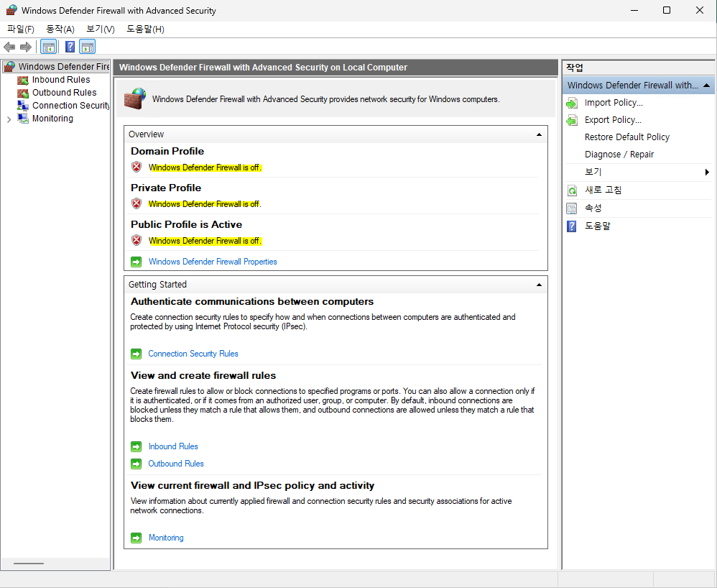The image size is (717, 588).
Task: Open 속성 properties action
Action: click(593, 208)
